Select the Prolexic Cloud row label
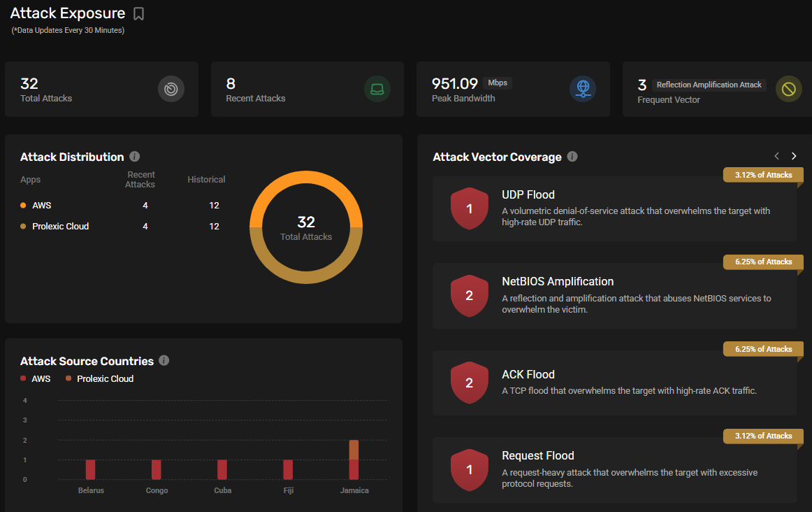The width and height of the screenshot is (812, 512). (x=61, y=227)
